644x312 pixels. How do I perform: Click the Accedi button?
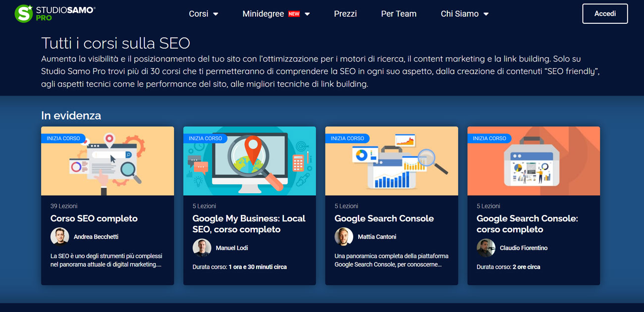pos(605,14)
